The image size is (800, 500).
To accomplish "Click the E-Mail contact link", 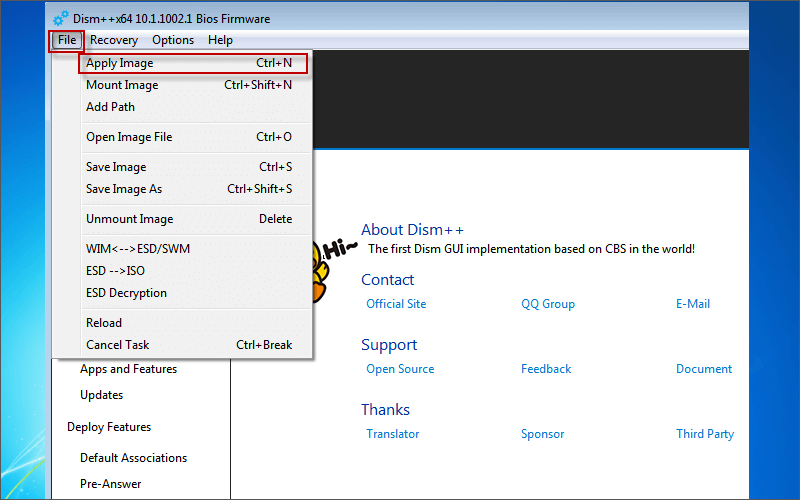I will coord(693,304).
